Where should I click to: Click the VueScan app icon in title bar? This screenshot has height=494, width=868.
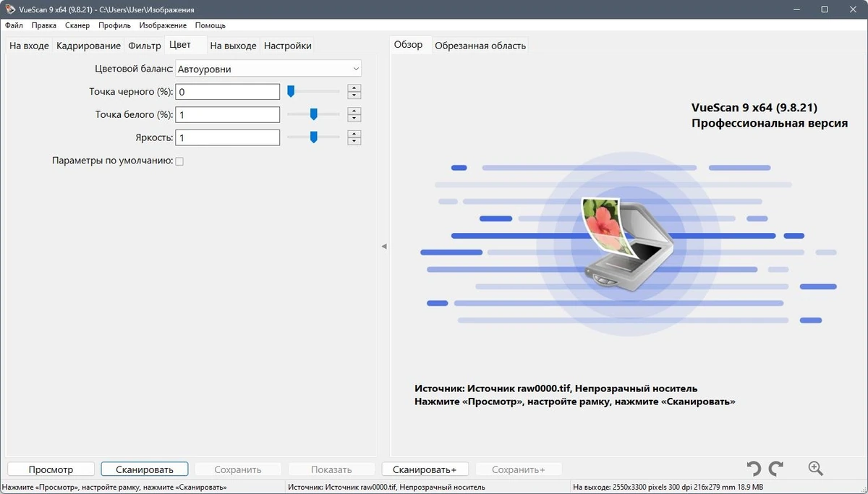[x=9, y=9]
